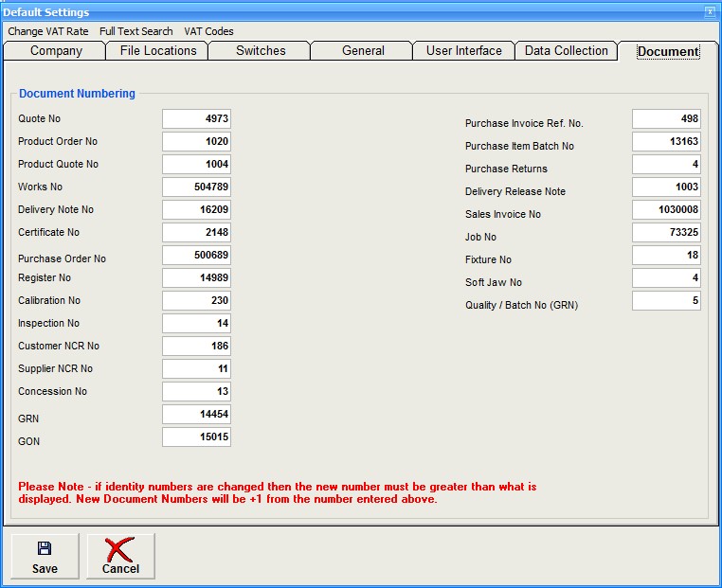The image size is (722, 588).
Task: Click the Save floppy disk icon
Action: (x=45, y=549)
